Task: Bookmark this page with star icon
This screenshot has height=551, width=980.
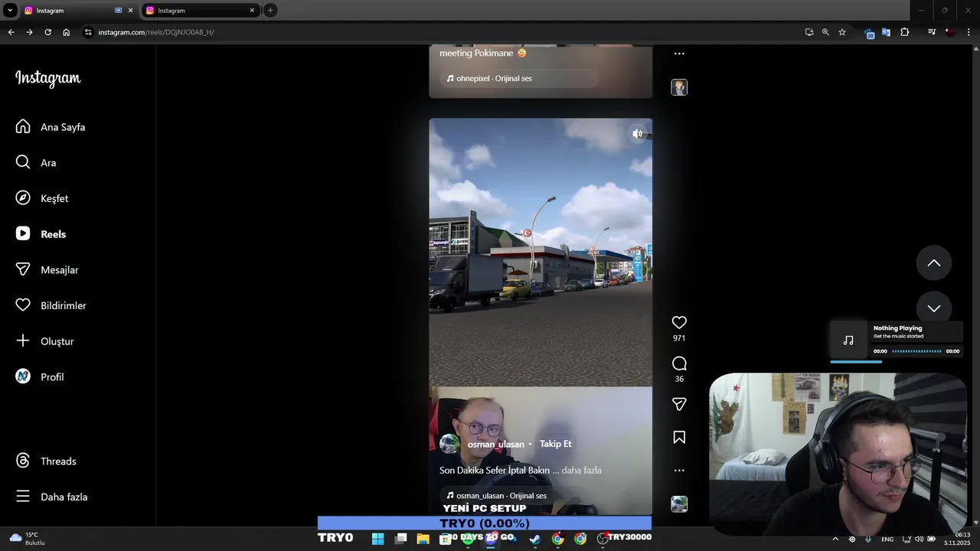Action: 842,32
